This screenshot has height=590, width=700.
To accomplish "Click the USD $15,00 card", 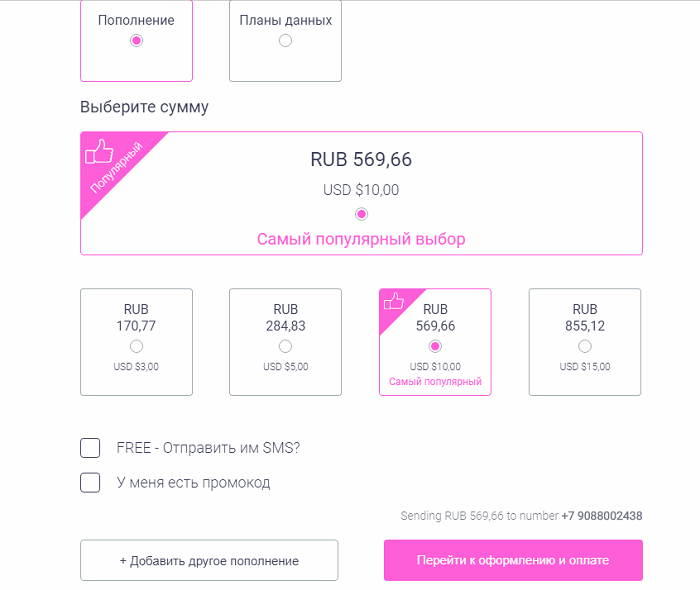I will 585,342.
